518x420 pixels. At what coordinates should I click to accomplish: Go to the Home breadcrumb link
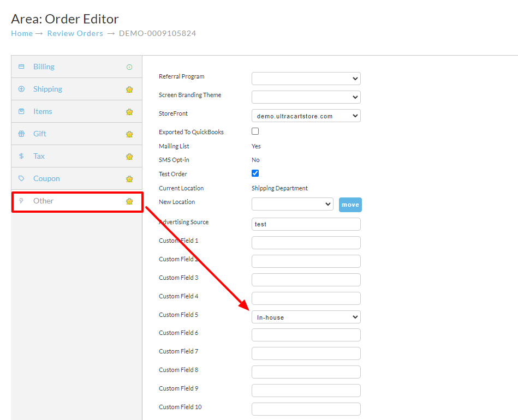pos(22,33)
